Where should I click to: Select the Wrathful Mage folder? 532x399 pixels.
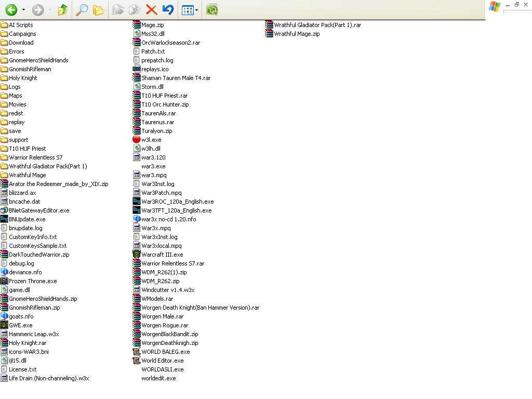(23, 175)
